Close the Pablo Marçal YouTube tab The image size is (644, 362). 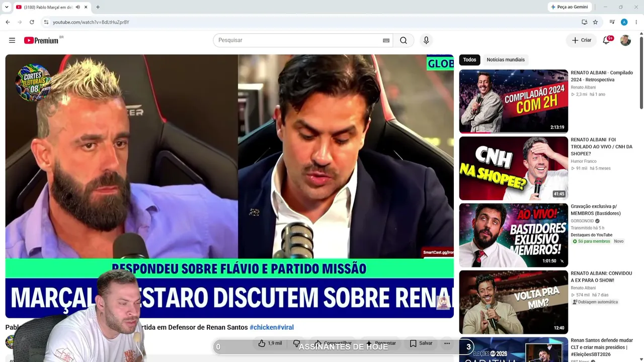86,7
